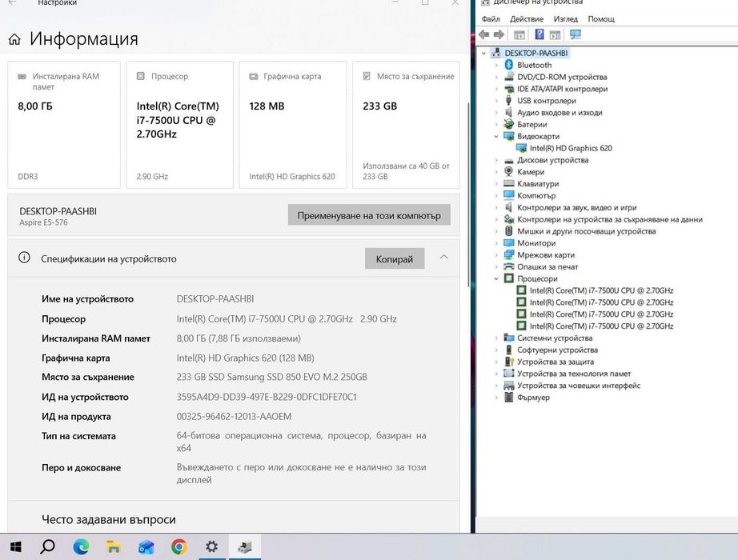The width and height of the screenshot is (738, 560).
Task: Select the Устройства за защита icon
Action: (x=508, y=362)
